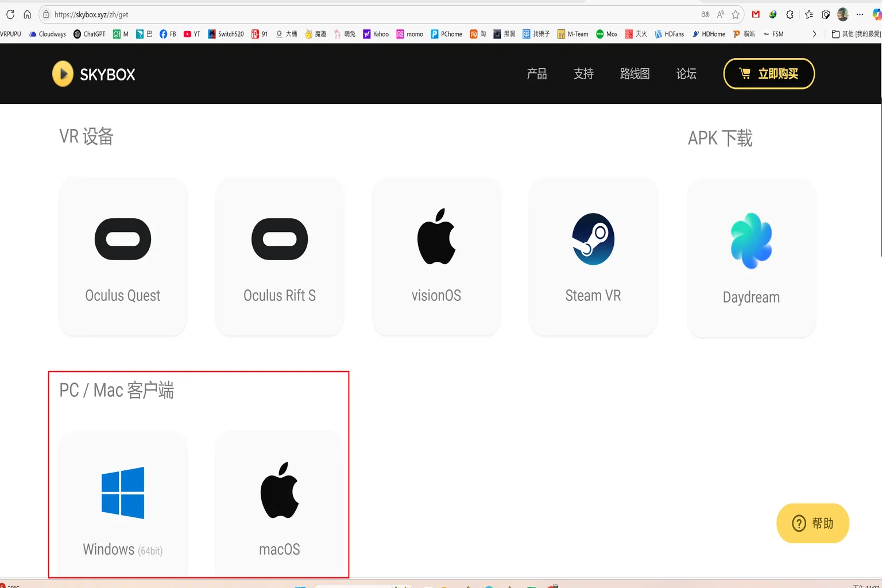This screenshot has height=588, width=882.
Task: Open the 帮助 help widget
Action: click(x=813, y=523)
